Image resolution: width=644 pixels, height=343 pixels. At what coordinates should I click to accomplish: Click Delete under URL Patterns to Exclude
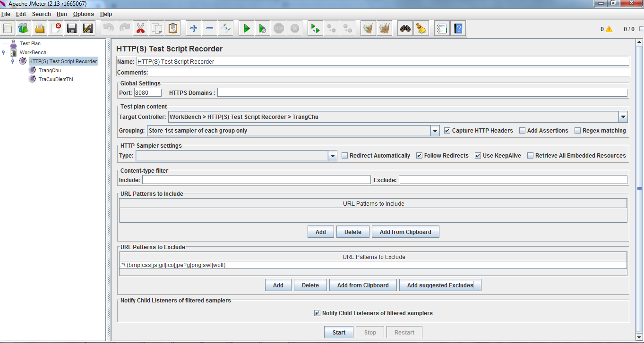click(310, 285)
